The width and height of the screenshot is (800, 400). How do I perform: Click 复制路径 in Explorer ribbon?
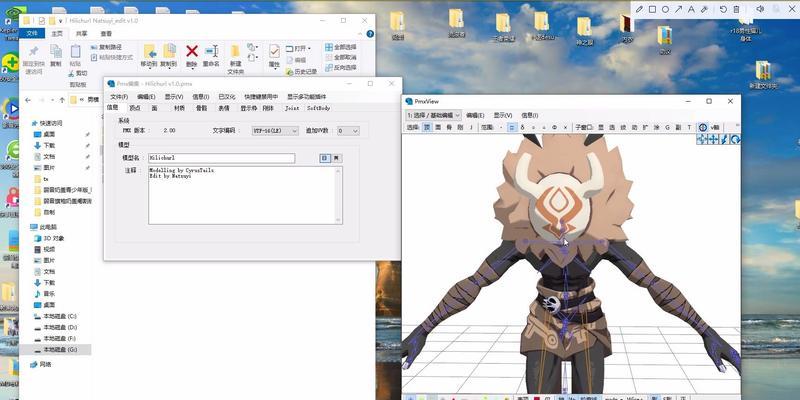tap(106, 47)
